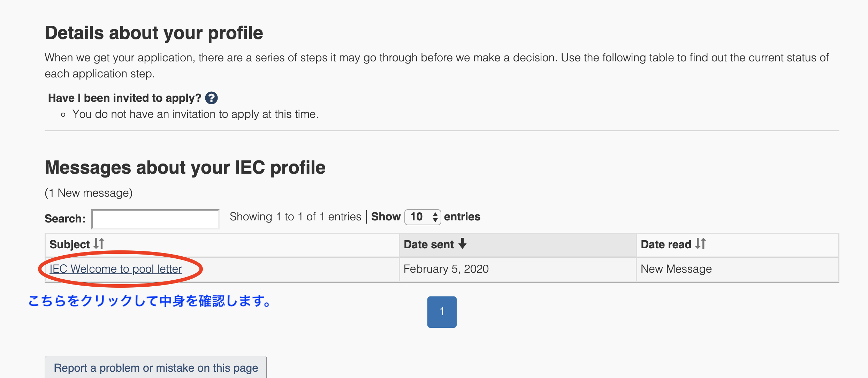Click the Date sent down arrow icon
868x378 pixels.
(463, 243)
